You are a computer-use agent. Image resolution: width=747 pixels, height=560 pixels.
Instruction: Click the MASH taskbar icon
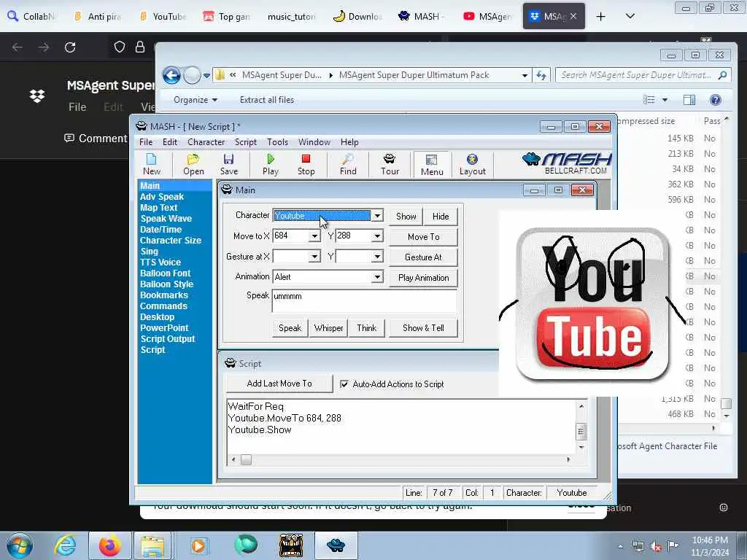336,545
